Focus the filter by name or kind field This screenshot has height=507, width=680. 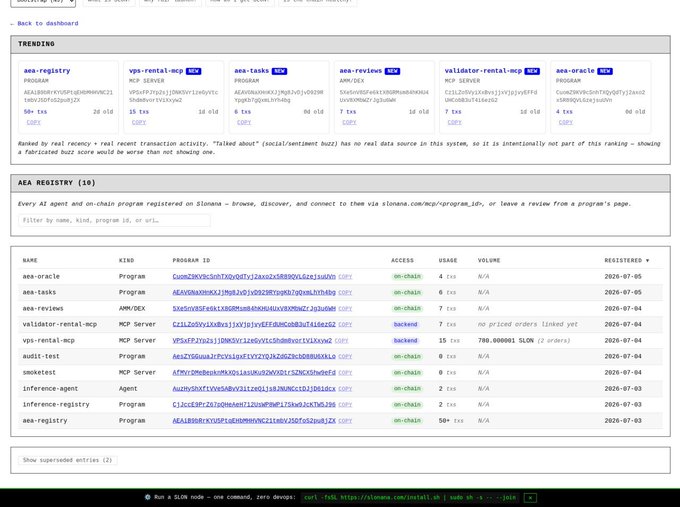pyautogui.click(x=114, y=220)
